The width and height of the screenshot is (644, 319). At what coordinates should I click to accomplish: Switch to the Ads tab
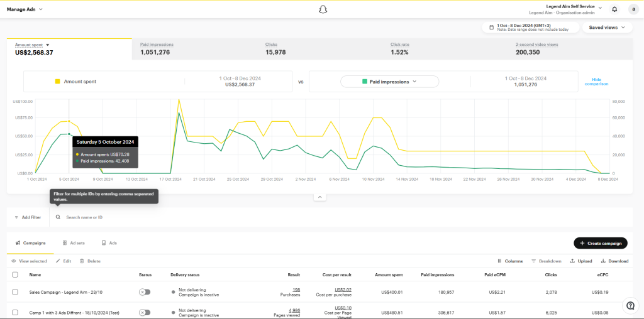[109, 242]
